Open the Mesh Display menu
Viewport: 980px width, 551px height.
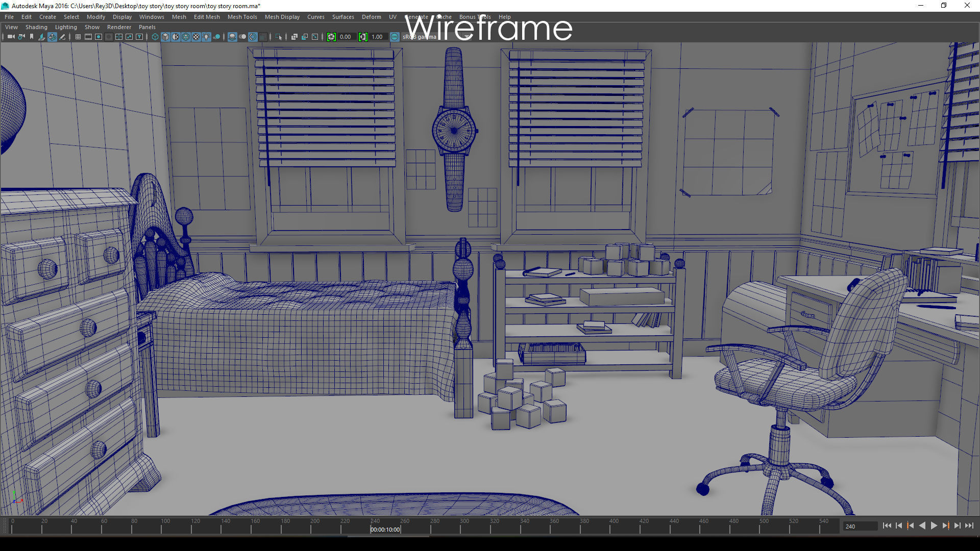[282, 17]
